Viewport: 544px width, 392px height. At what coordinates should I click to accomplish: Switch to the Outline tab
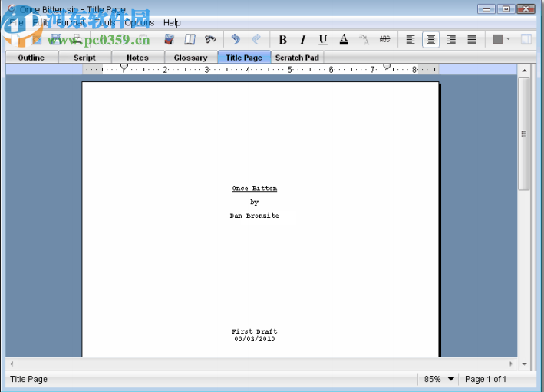coord(31,58)
